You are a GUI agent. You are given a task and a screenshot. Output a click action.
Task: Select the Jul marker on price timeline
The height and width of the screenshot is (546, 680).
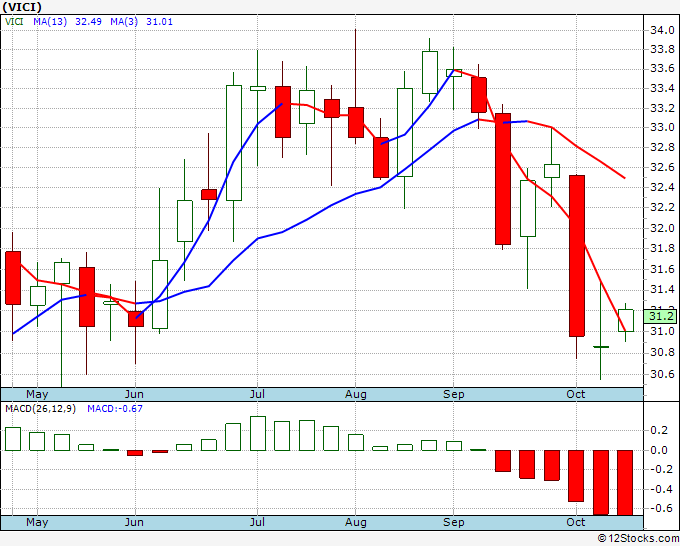point(257,394)
